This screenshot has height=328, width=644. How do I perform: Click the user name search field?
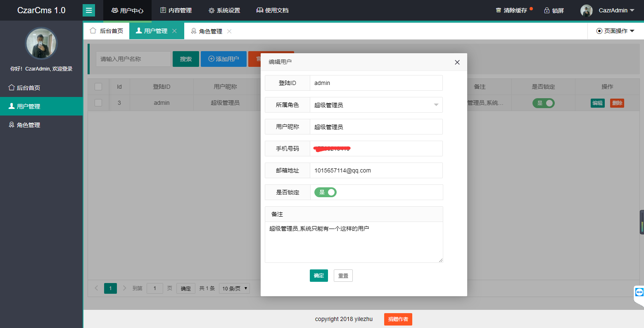pyautogui.click(x=133, y=59)
